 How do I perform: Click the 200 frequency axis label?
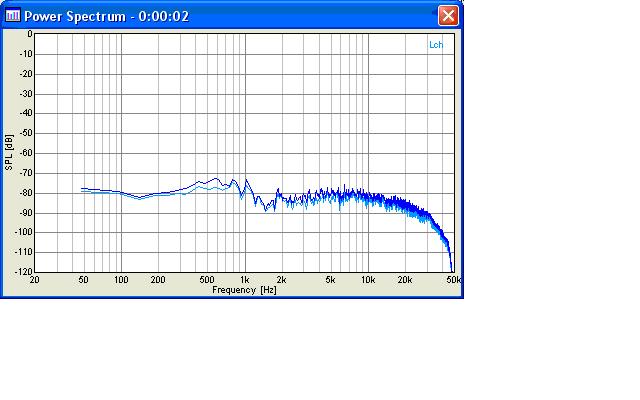pyautogui.click(x=158, y=280)
